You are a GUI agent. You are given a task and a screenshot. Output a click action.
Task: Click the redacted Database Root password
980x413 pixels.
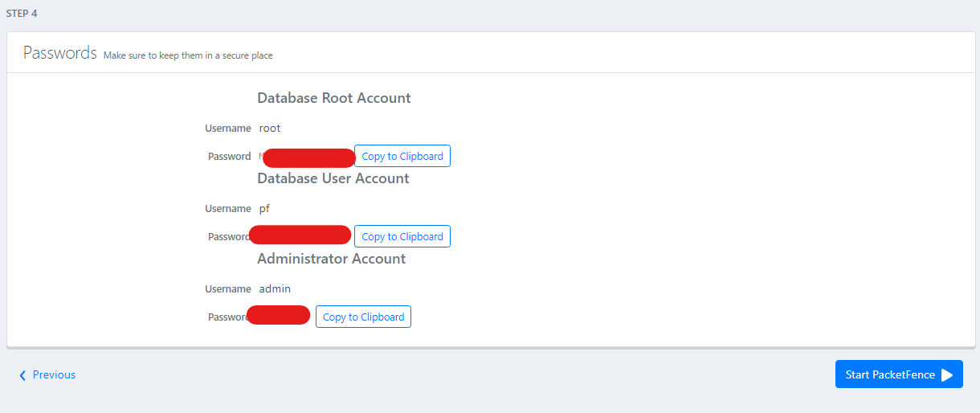click(308, 157)
